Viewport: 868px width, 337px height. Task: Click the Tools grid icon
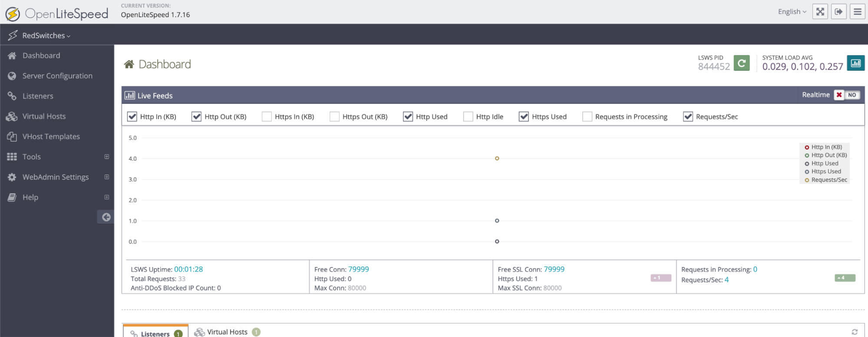(12, 157)
